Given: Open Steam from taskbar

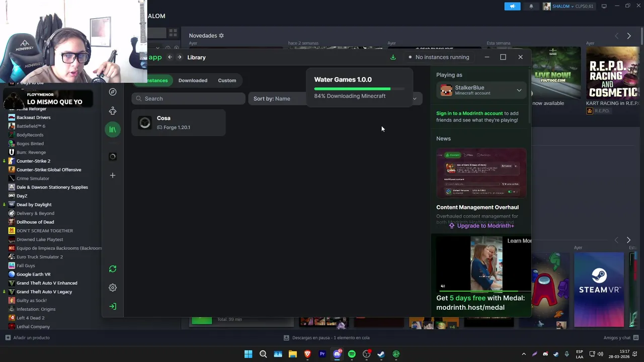Looking at the screenshot, I should click(x=381, y=354).
